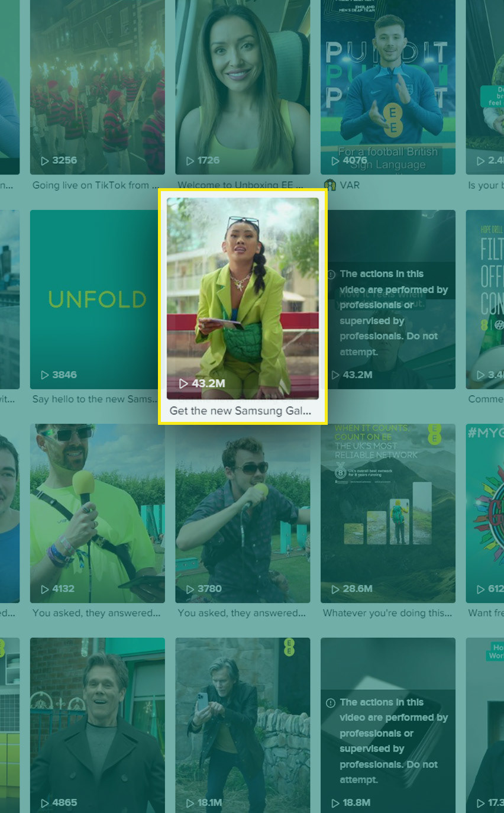Click the 4865 view count
This screenshot has height=813, width=504.
click(x=59, y=803)
